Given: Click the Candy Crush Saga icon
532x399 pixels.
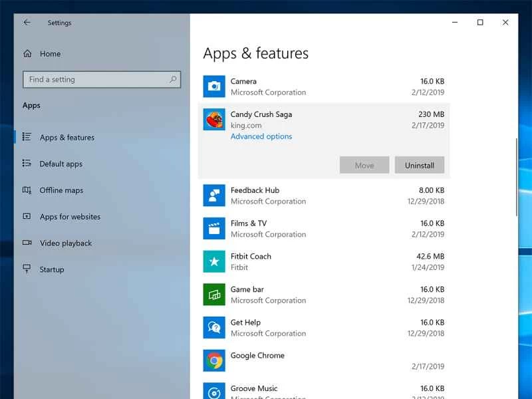Looking at the screenshot, I should pyautogui.click(x=213, y=119).
